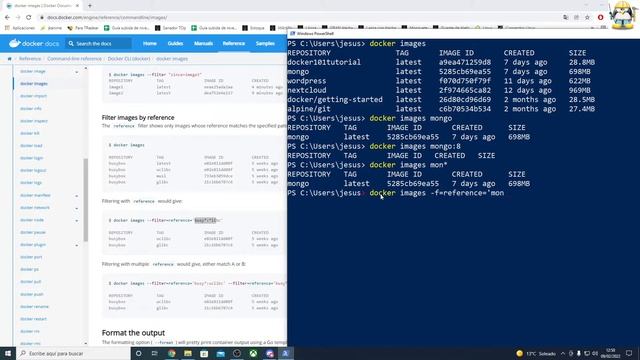Open the notification center icon
640x360 pixels.
click(629, 353)
